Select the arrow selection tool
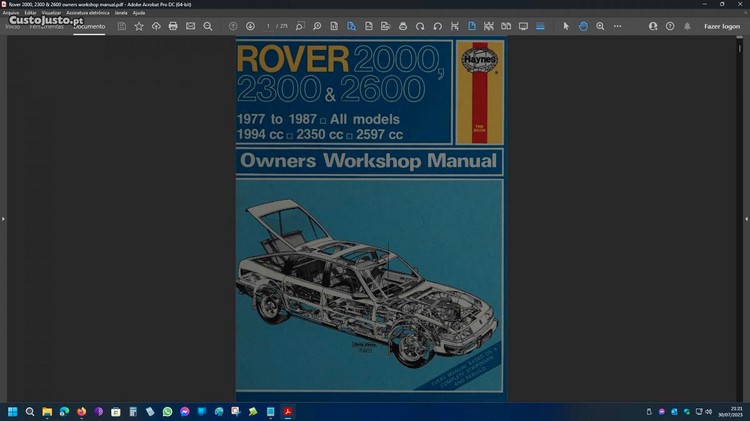750x421 pixels. coord(565,26)
